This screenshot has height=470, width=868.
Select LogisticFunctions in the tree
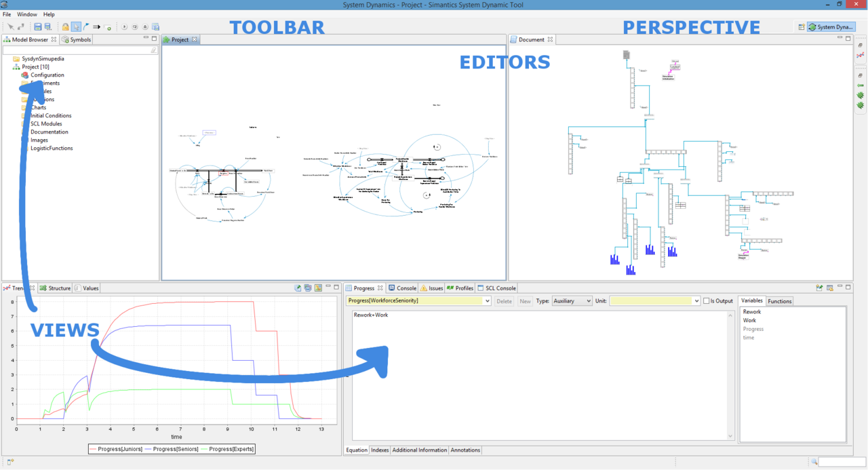pos(52,149)
